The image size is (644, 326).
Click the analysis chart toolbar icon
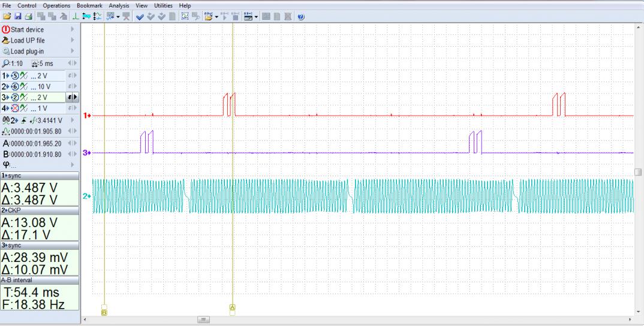[x=185, y=16]
